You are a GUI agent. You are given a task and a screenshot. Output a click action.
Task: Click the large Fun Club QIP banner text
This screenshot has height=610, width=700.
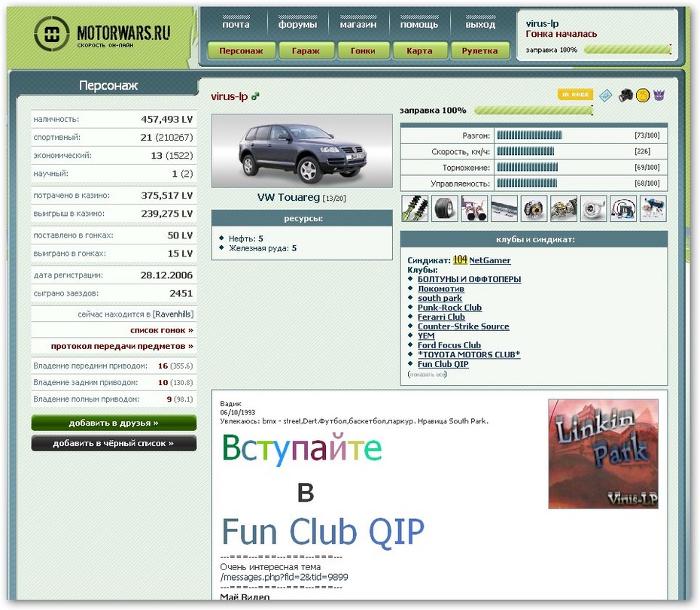coord(323,532)
